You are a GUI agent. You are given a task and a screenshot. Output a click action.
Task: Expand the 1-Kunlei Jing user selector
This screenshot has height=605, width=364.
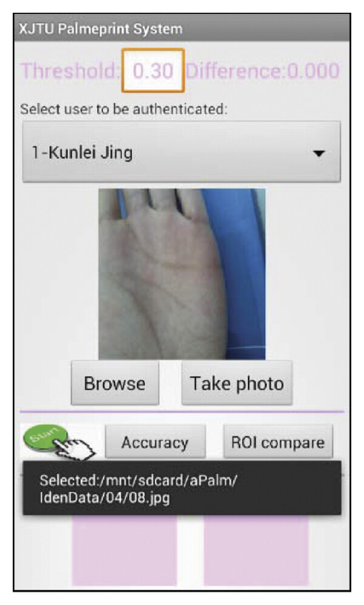coord(181,152)
